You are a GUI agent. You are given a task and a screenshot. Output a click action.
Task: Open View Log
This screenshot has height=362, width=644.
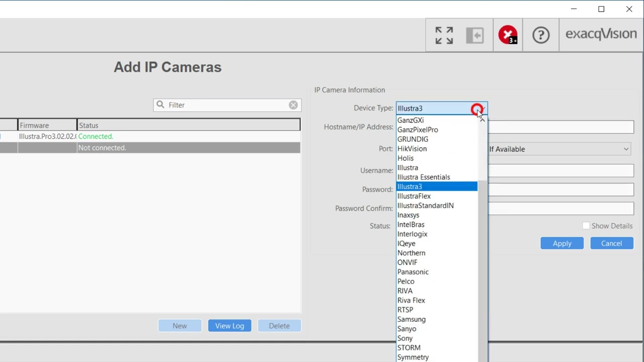coord(229,326)
